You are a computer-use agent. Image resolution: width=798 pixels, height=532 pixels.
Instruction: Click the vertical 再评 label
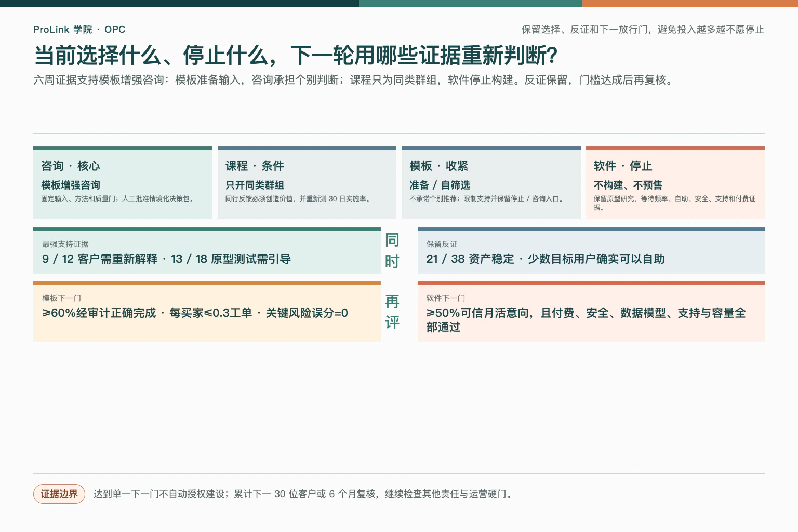392,312
